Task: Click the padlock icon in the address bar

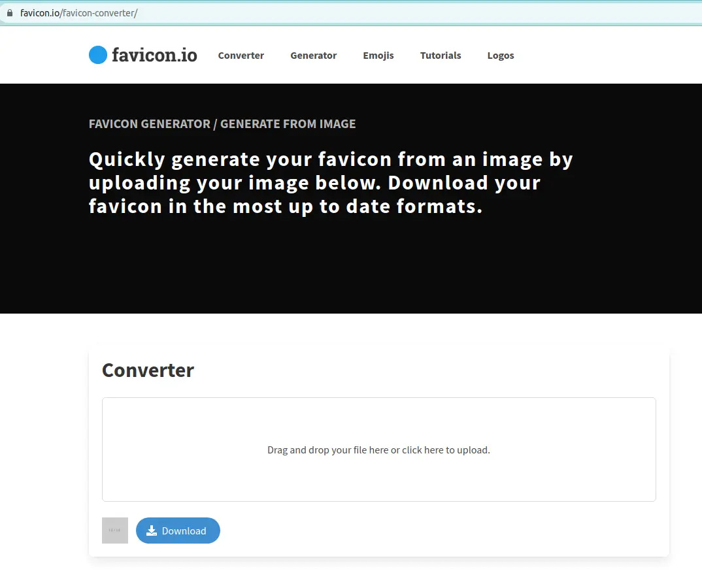Action: tap(9, 13)
